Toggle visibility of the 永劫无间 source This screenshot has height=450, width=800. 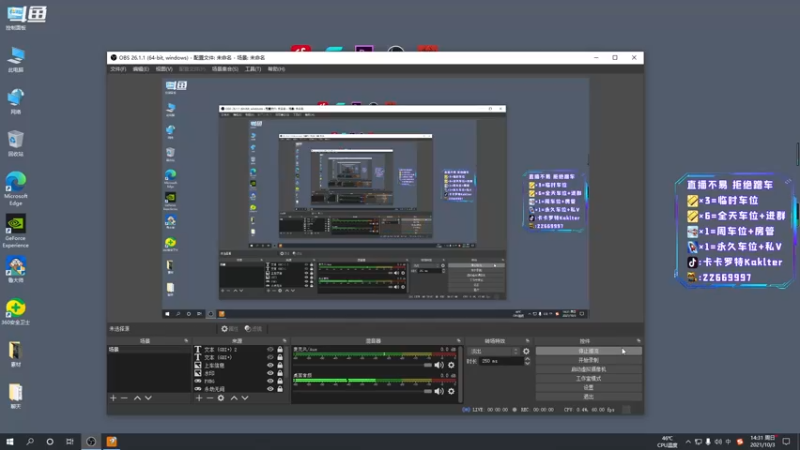pyautogui.click(x=270, y=389)
